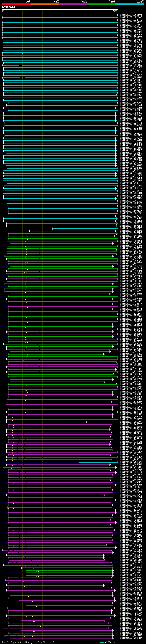Open the UniRef100_Q9ZGE5 hit
The image size is (146, 644).
click(x=131, y=233)
